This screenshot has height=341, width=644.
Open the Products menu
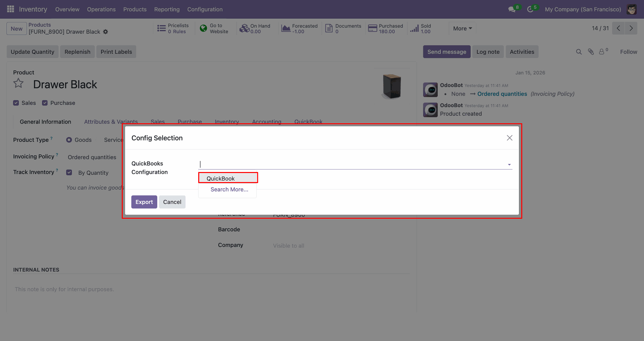[135, 9]
